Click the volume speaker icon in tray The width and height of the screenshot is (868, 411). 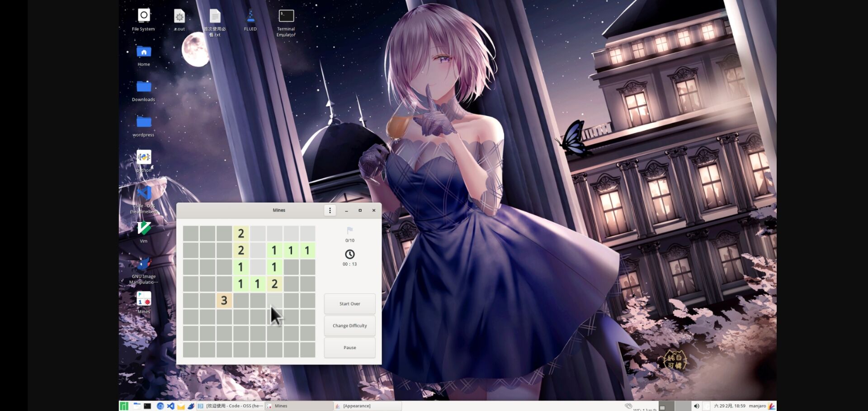(697, 406)
